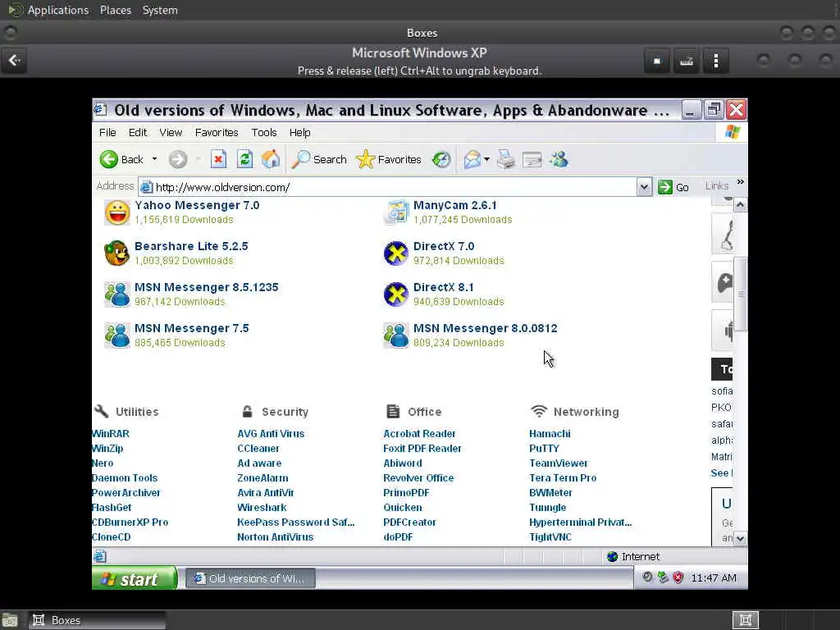Open the Applications menu in top panel

coord(58,10)
